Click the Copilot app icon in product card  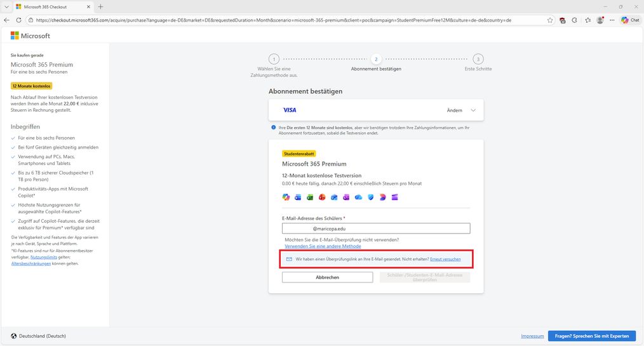[x=286, y=197]
